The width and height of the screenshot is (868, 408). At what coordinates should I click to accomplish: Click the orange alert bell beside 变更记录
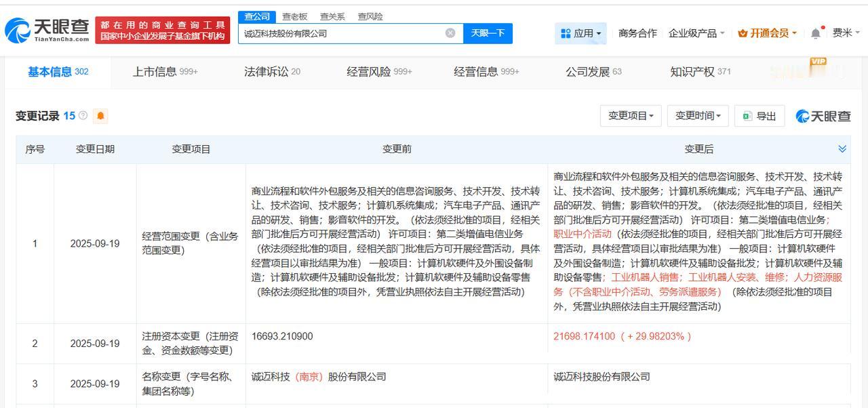point(100,116)
